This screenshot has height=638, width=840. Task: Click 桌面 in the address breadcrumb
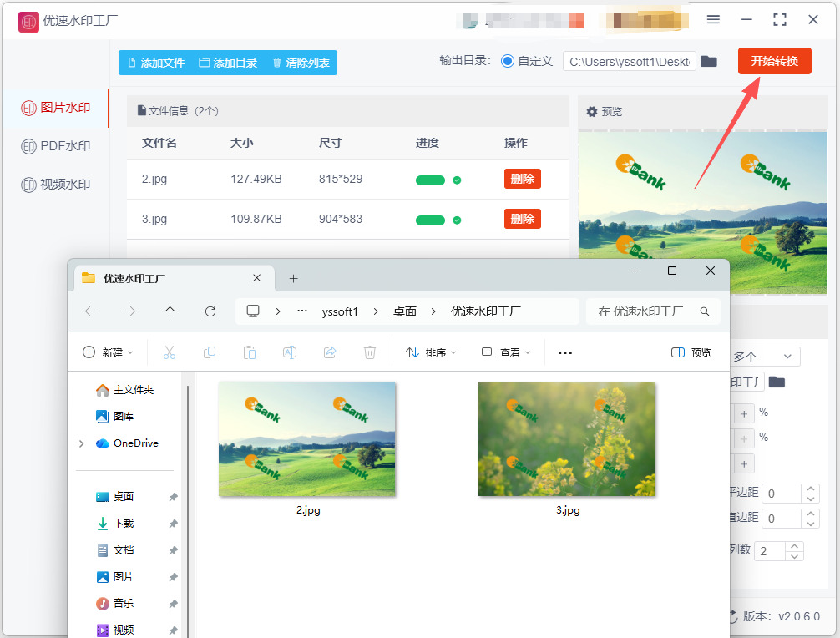[x=404, y=311]
